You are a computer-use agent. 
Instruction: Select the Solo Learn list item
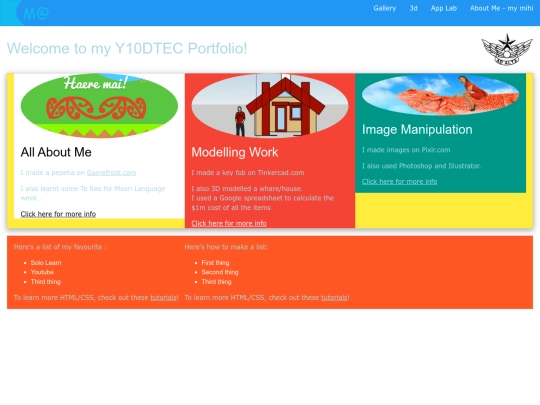point(46,263)
